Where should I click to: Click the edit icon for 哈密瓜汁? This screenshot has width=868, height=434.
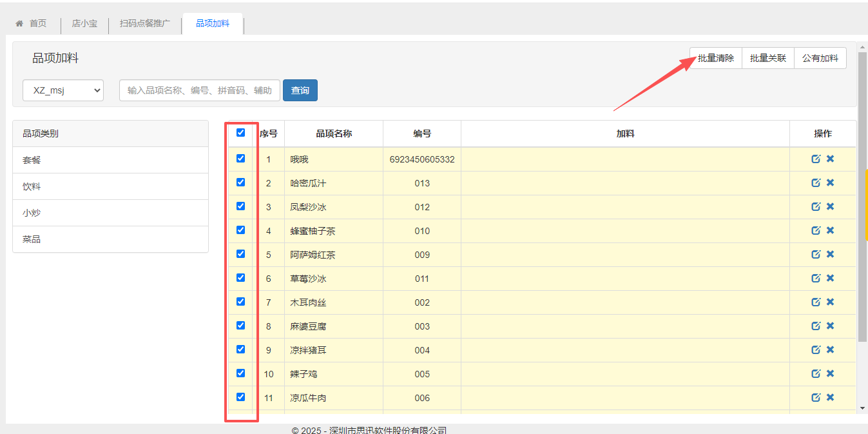(x=815, y=183)
